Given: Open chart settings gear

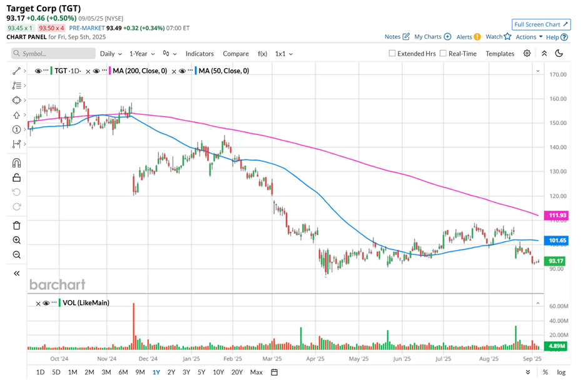Looking at the screenshot, I should (527, 53).
